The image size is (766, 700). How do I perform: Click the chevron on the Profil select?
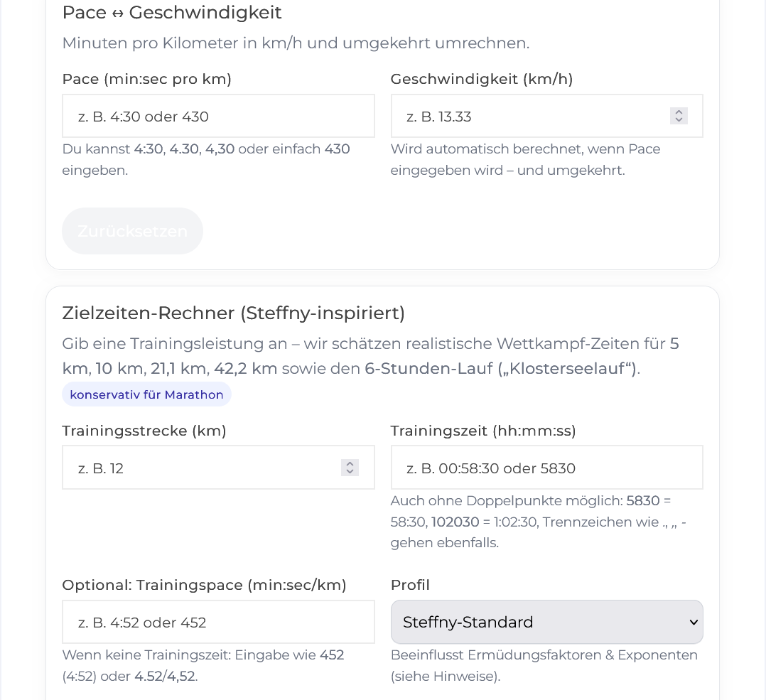click(693, 622)
